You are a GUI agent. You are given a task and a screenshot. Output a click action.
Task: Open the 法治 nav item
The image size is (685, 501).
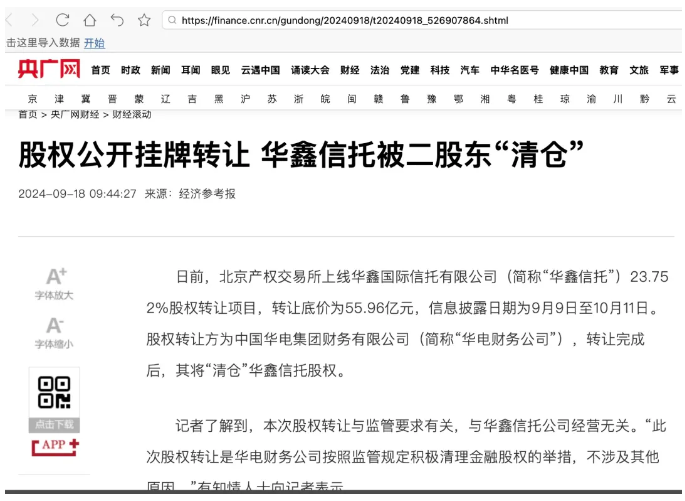pos(380,70)
